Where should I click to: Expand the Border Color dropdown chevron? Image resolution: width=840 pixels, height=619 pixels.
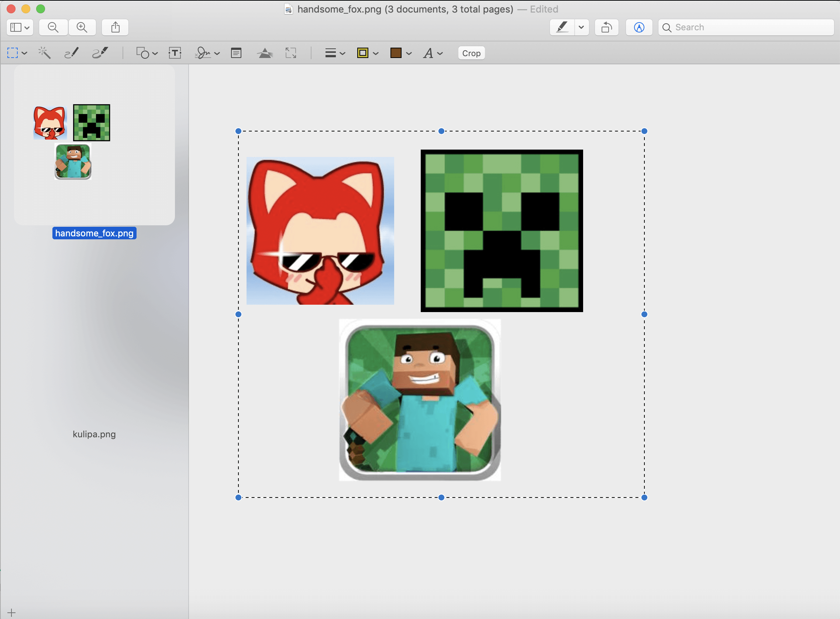click(376, 53)
